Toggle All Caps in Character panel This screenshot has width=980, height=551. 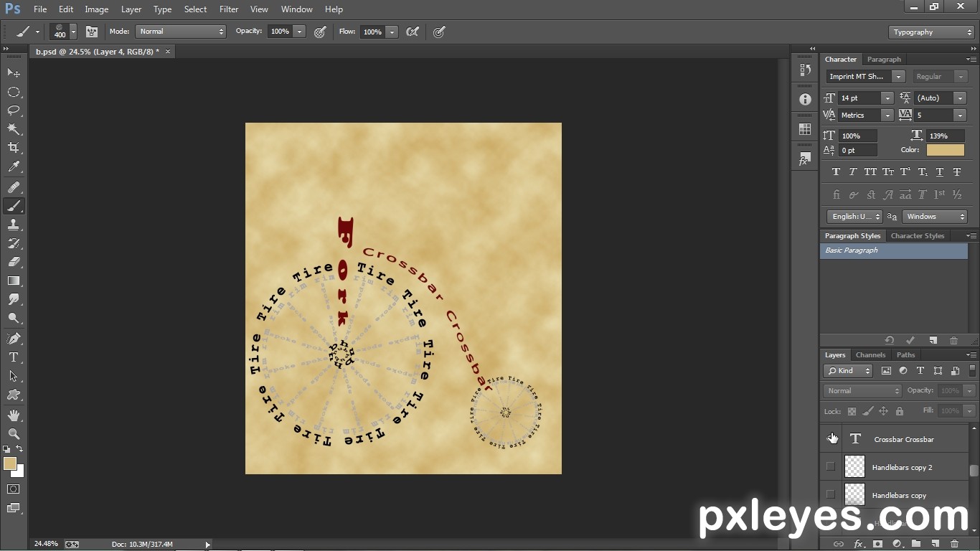click(x=870, y=172)
